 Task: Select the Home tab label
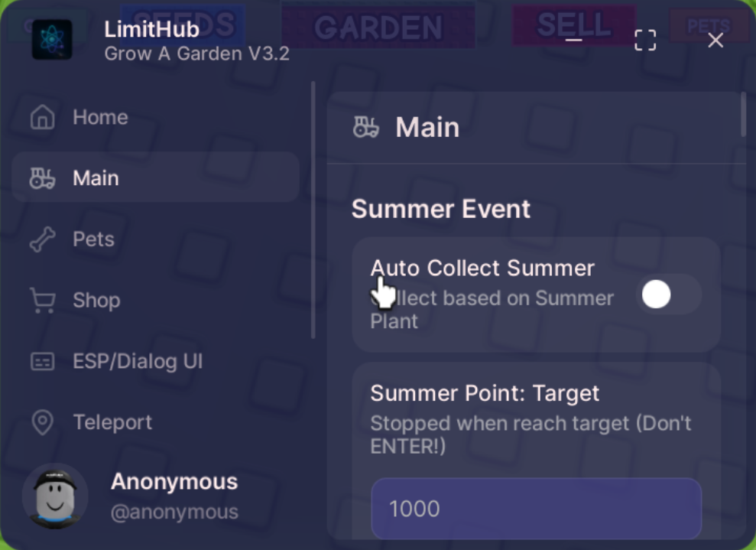coord(100,117)
